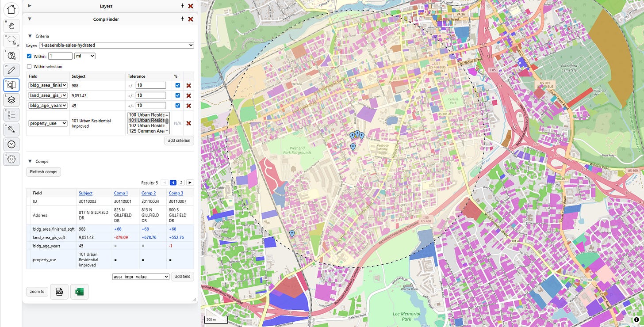Export comps to Excel

click(x=80, y=292)
